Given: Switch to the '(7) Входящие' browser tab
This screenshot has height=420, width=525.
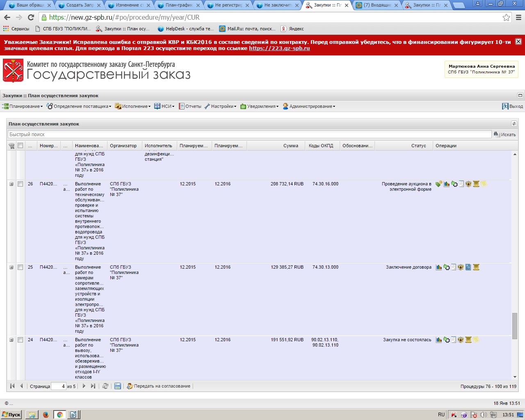Looking at the screenshot, I should (377, 5).
